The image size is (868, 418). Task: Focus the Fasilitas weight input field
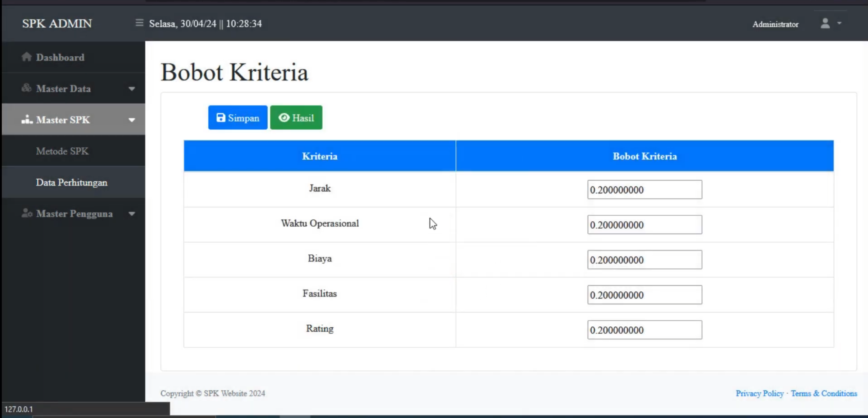click(x=645, y=295)
